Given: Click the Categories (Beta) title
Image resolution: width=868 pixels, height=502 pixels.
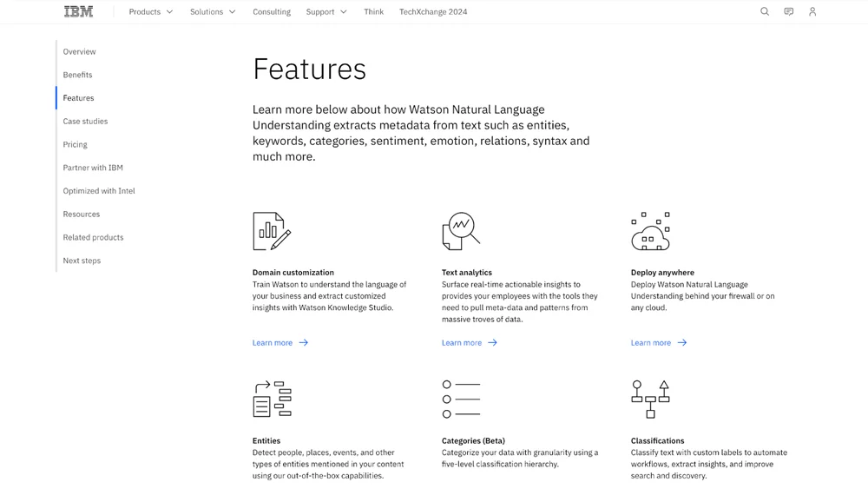Looking at the screenshot, I should coord(473,441).
